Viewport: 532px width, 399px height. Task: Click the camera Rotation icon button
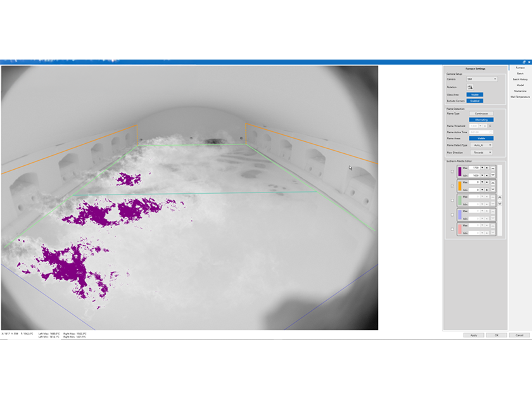(470, 87)
